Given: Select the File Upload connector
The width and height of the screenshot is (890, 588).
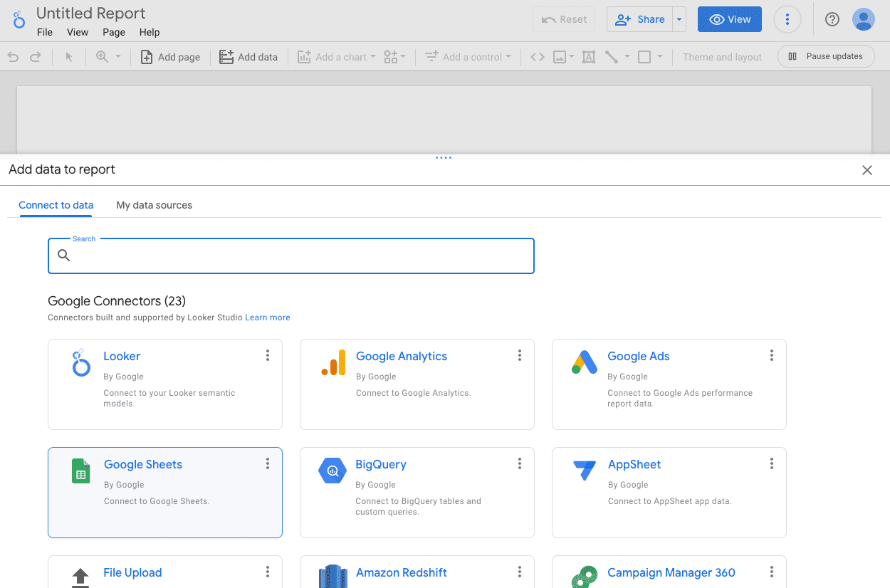Looking at the screenshot, I should point(165,572).
